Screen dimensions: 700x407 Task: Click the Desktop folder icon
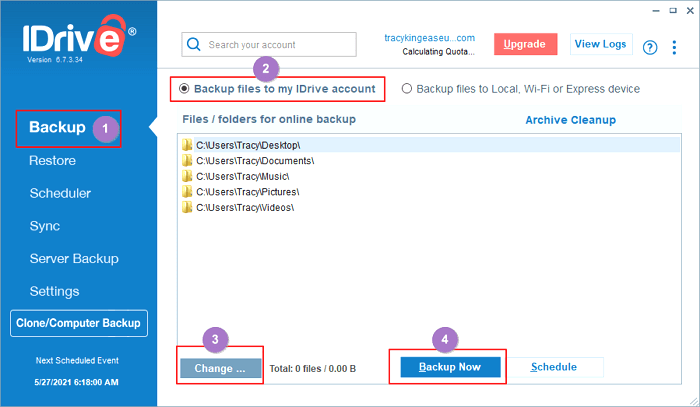(x=187, y=145)
